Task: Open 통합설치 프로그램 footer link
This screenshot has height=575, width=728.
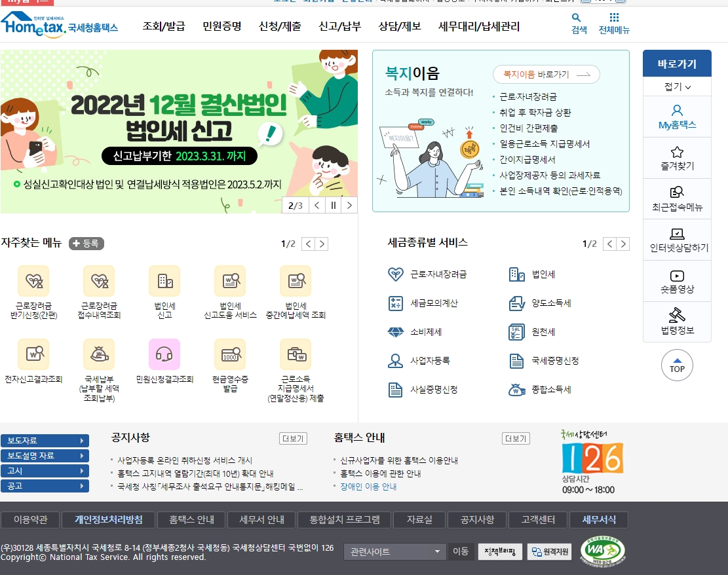Action: tap(345, 520)
